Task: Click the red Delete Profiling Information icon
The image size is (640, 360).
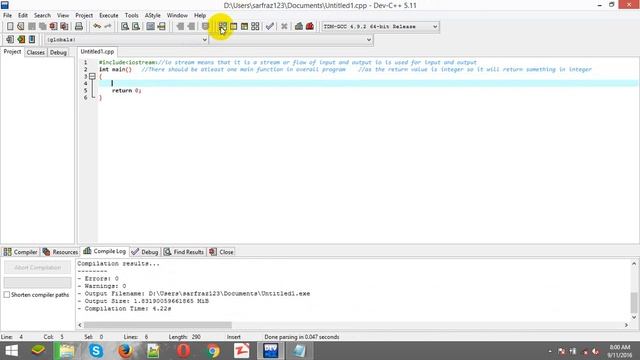Action: pyautogui.click(x=310, y=27)
